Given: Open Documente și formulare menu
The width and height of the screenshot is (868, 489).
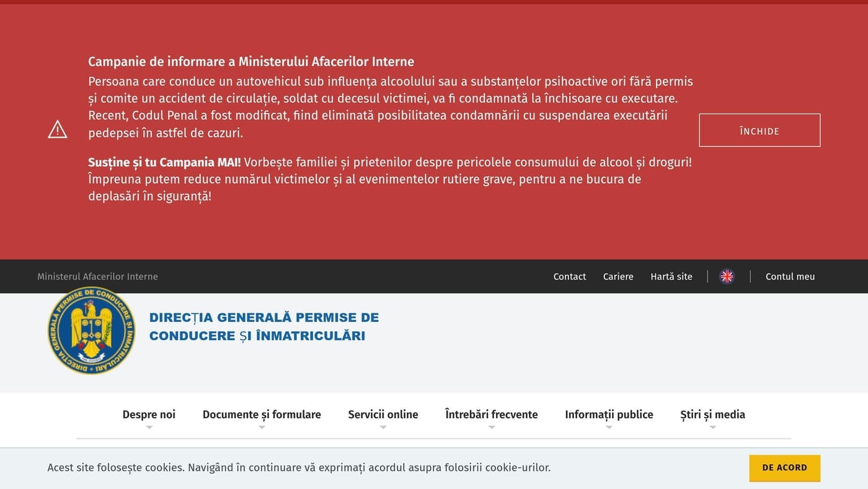Looking at the screenshot, I should [x=262, y=415].
